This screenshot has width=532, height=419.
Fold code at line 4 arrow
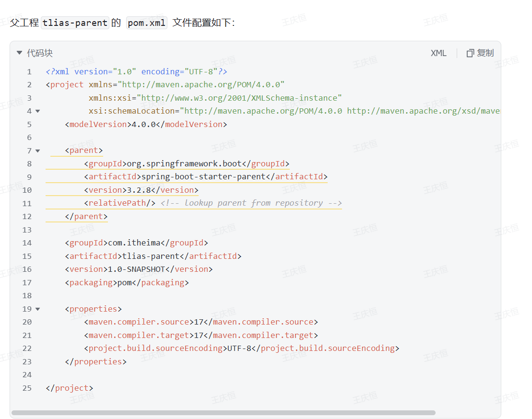[38, 111]
